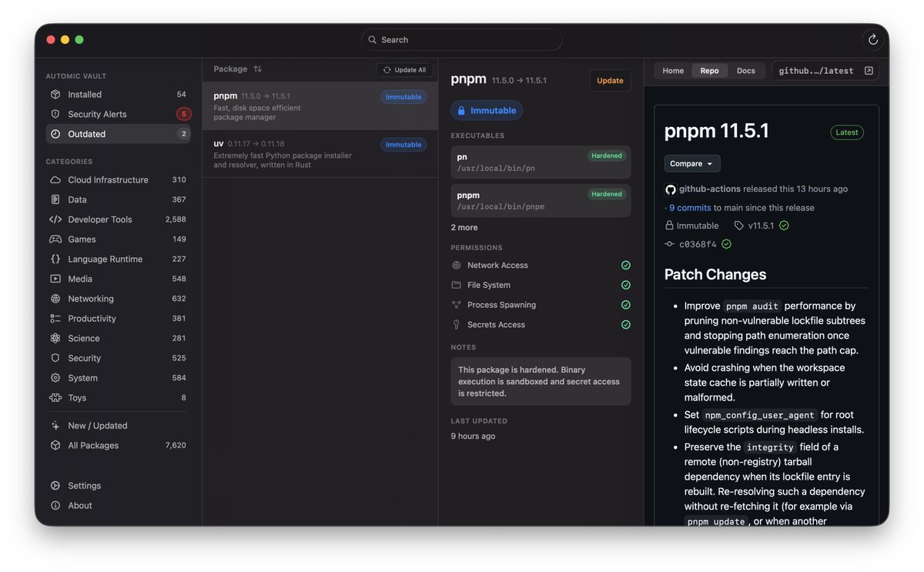Click the New / Updated sparkle icon
The image size is (924, 572).
coord(55,426)
